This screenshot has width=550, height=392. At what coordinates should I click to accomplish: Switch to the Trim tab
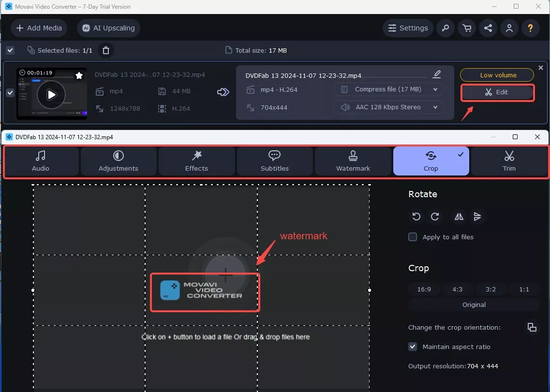tap(509, 161)
